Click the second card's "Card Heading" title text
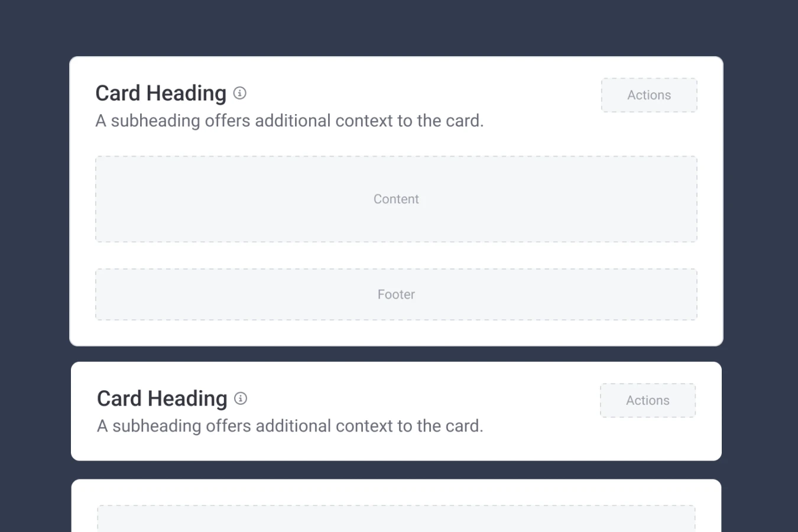The height and width of the screenshot is (532, 798). click(x=162, y=399)
